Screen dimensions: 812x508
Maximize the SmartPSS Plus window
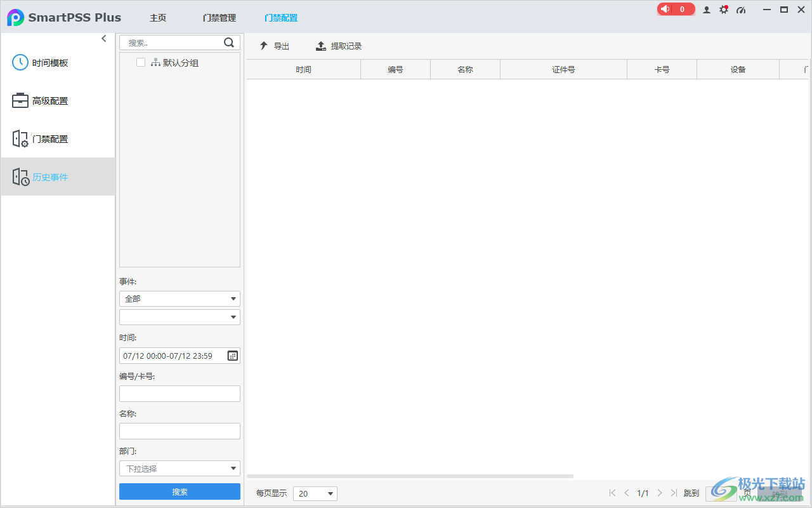(784, 10)
